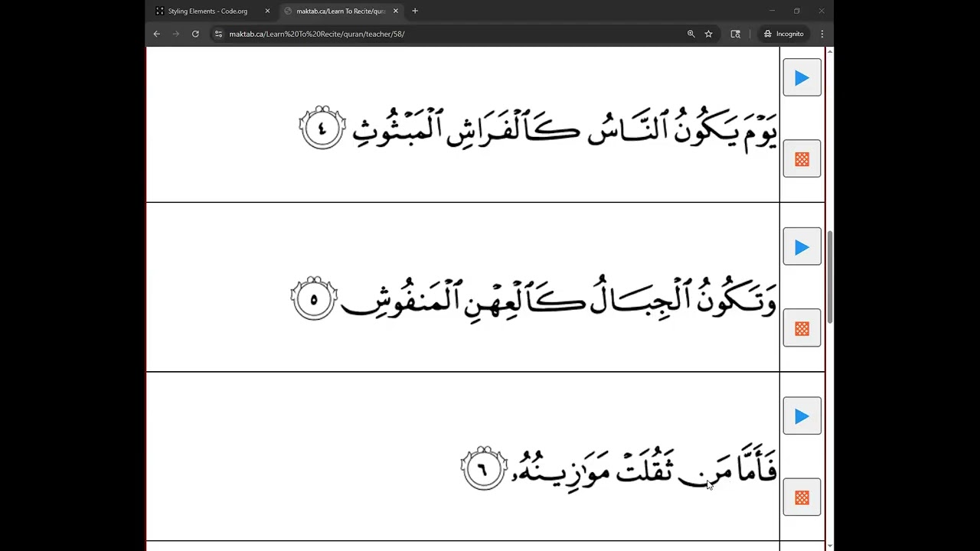This screenshot has height=551, width=980.
Task: Play verse 6 audio with blue play button
Action: [802, 416]
